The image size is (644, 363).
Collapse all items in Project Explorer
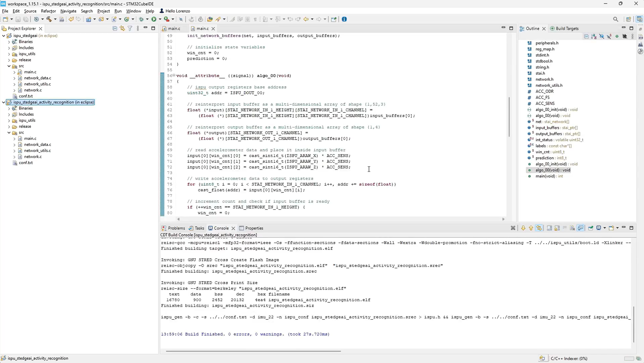(x=115, y=28)
